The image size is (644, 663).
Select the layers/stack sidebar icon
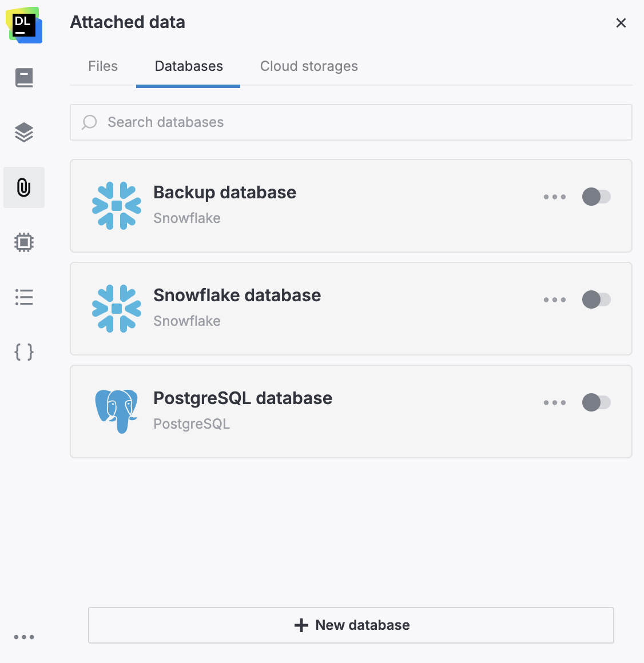[24, 132]
